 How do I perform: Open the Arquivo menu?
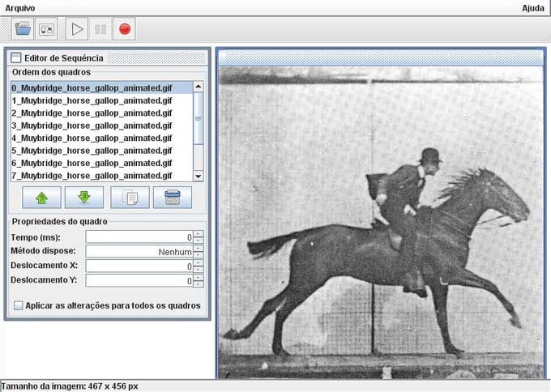20,8
